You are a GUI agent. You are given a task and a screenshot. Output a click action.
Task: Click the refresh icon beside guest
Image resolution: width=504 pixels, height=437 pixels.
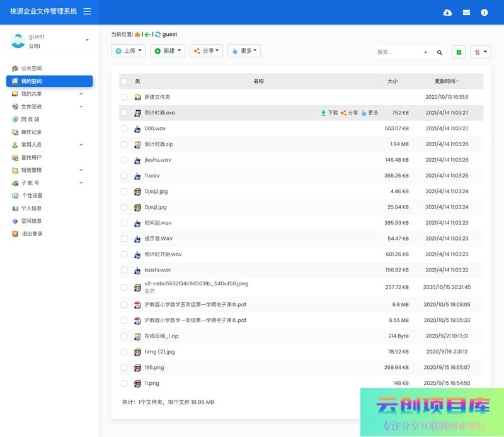[x=157, y=35]
